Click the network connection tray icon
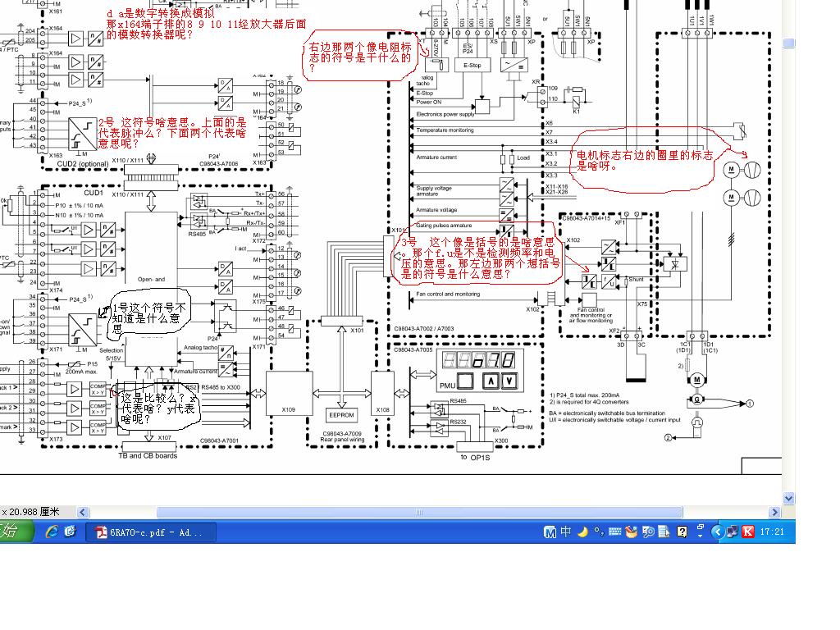 coord(732,532)
